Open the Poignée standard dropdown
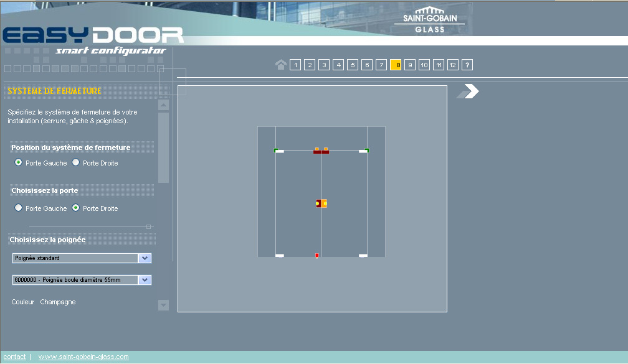Image resolution: width=628 pixels, height=364 pixels. point(145,258)
